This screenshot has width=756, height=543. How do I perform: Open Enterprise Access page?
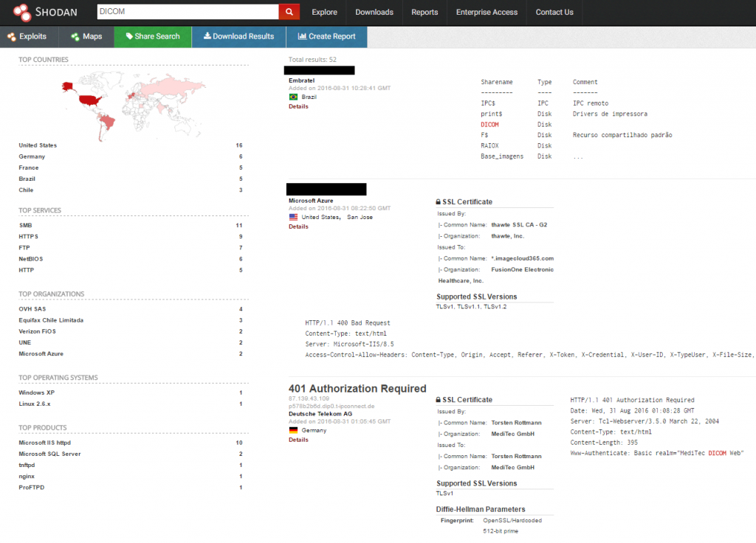(x=487, y=13)
